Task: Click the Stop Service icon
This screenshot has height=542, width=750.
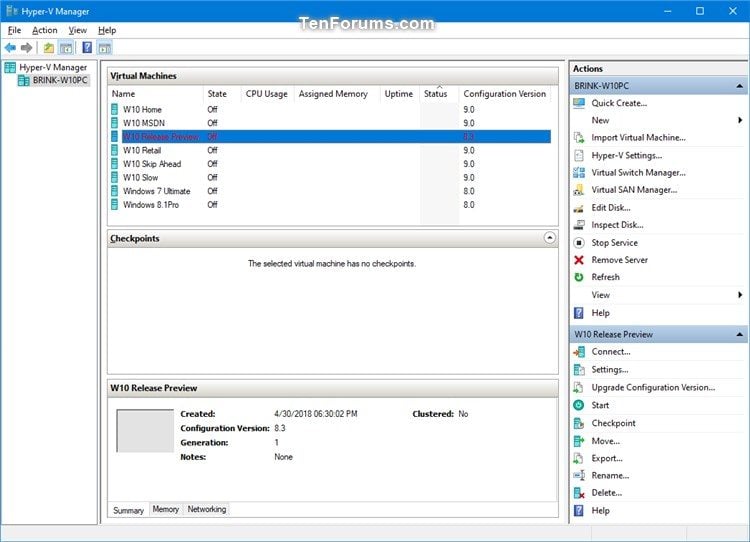Action: coord(579,243)
